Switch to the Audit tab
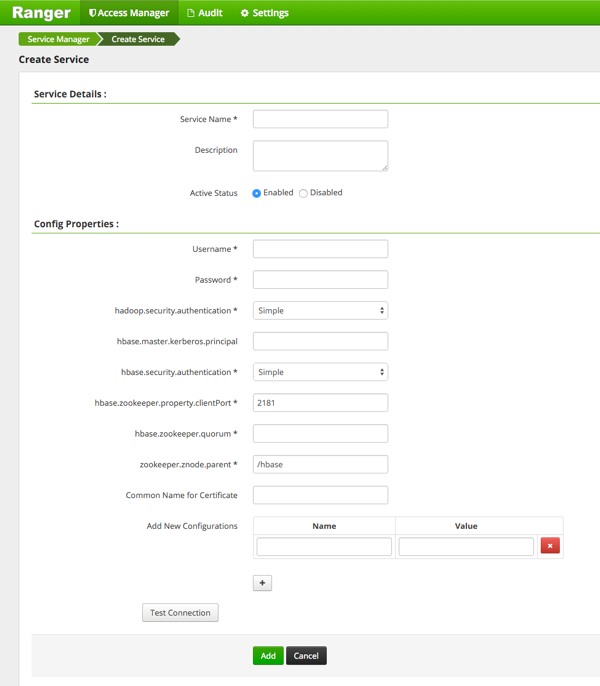 pyautogui.click(x=205, y=13)
